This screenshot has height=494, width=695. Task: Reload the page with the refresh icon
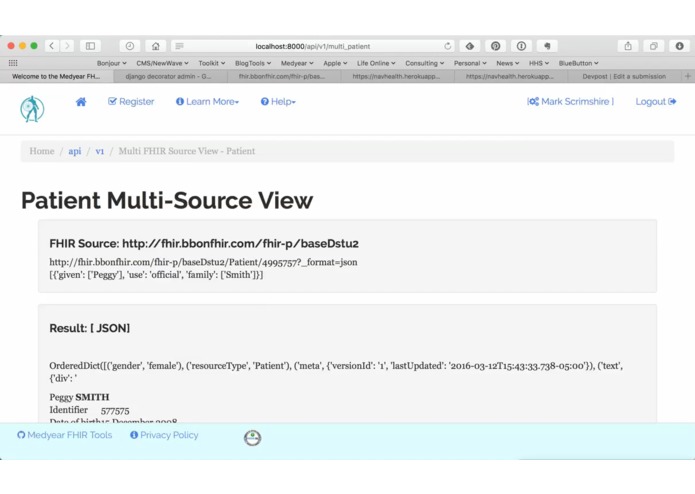click(x=448, y=46)
